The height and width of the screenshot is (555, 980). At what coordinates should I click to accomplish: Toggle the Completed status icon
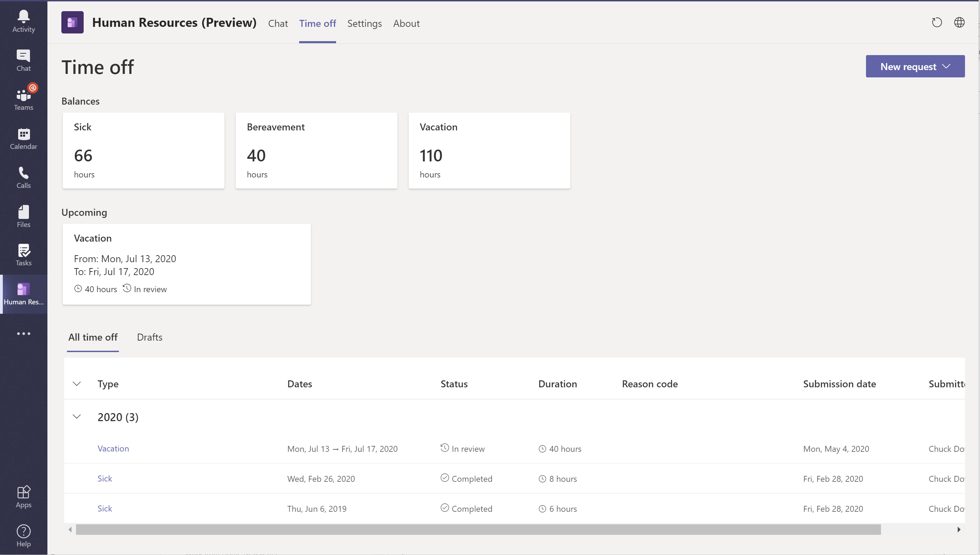pyautogui.click(x=445, y=478)
